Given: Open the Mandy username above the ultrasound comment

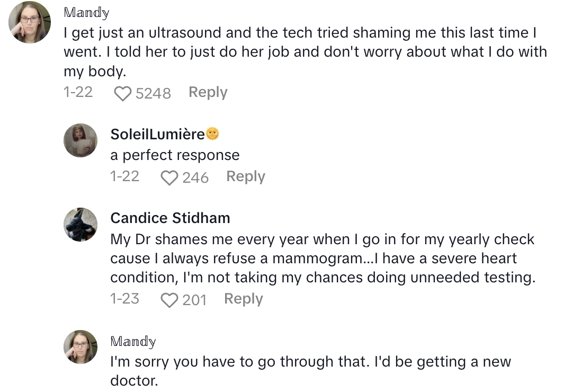Looking at the screenshot, I should click(86, 13).
